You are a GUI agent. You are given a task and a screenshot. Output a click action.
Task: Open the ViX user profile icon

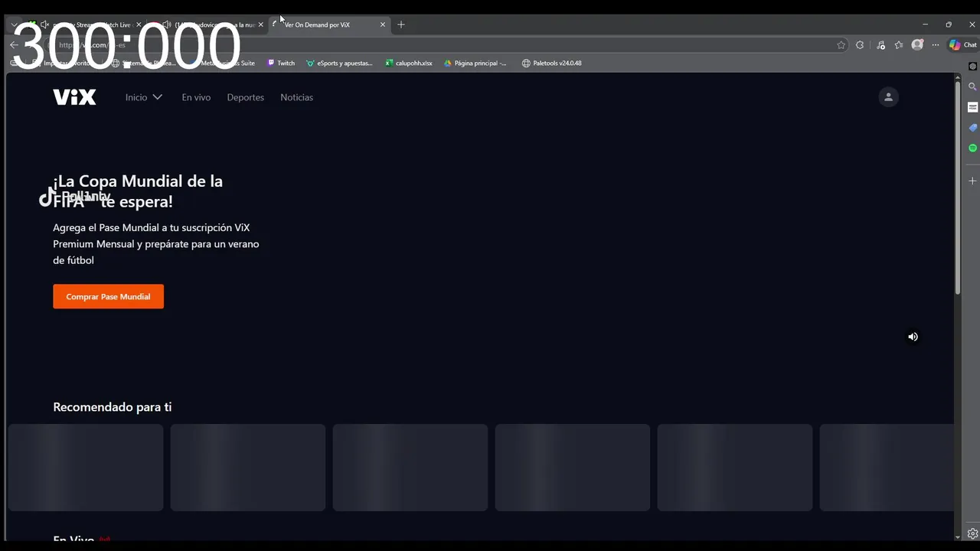click(888, 97)
